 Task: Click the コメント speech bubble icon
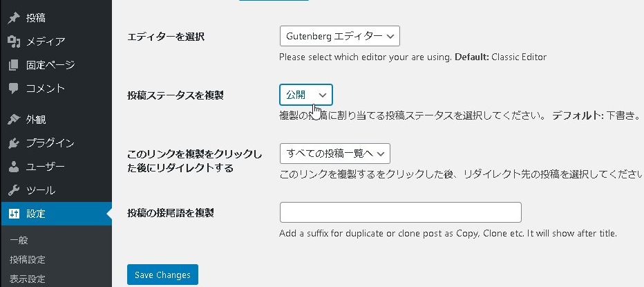click(13, 89)
